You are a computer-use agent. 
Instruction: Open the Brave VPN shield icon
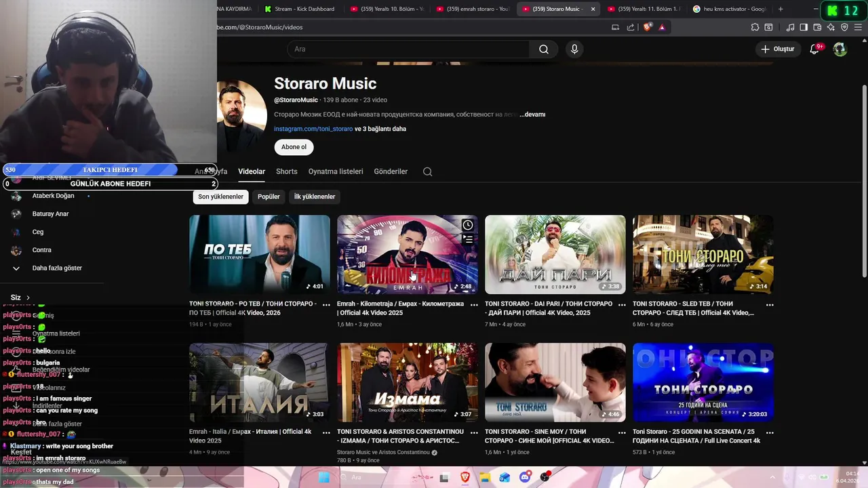(844, 27)
